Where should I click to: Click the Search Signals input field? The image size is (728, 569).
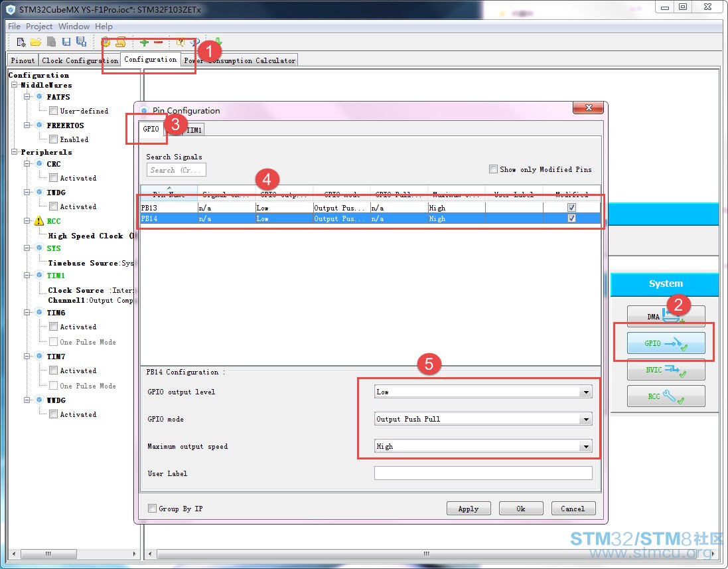point(177,170)
